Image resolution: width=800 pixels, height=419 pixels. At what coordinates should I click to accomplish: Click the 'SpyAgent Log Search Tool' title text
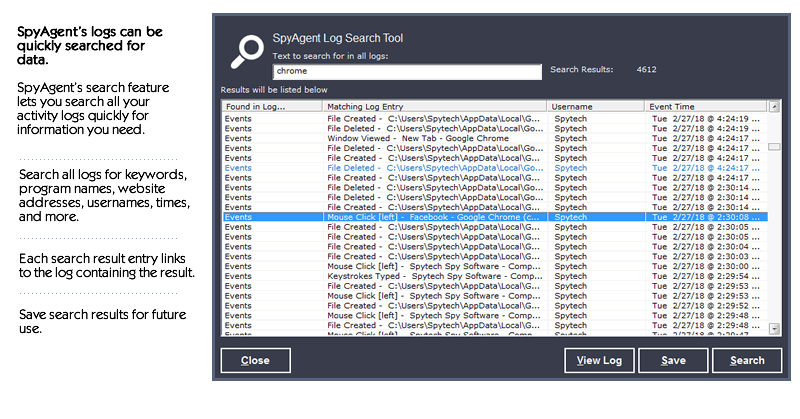tap(338, 38)
